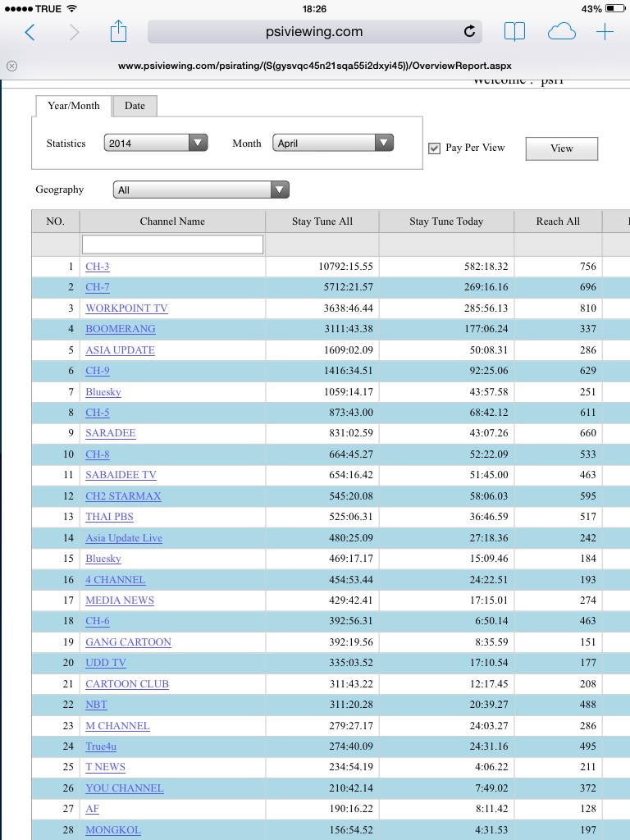
Task: Tap the battery indicator in status bar
Action: [615, 8]
